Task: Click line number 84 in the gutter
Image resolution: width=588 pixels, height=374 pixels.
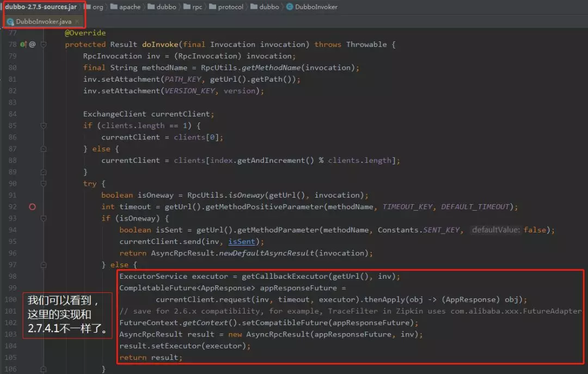Action: [x=13, y=114]
